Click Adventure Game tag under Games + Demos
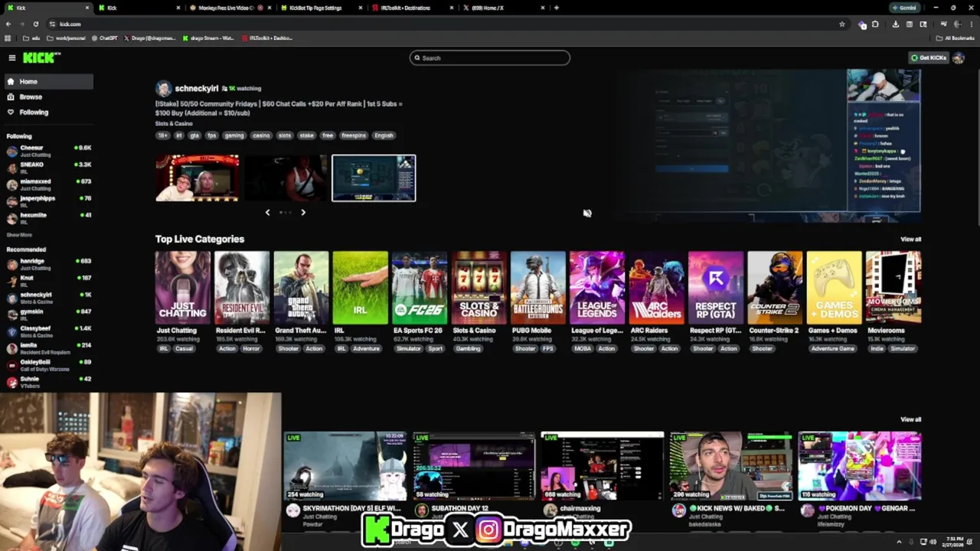 tap(832, 349)
